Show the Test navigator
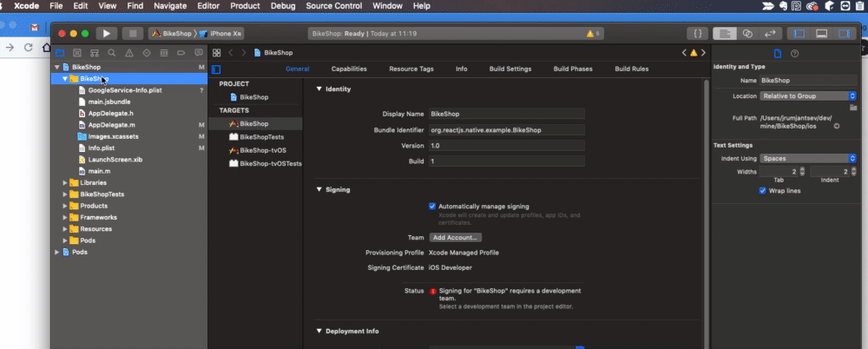 click(147, 53)
